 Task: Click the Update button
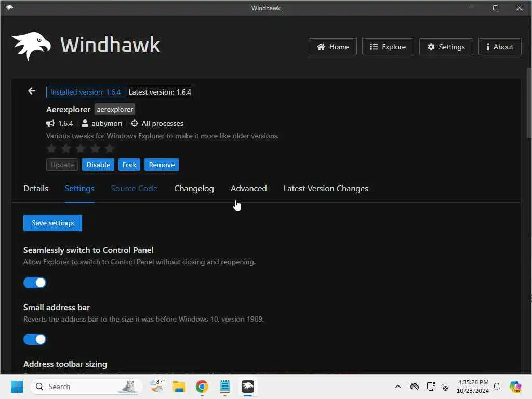[62, 165]
